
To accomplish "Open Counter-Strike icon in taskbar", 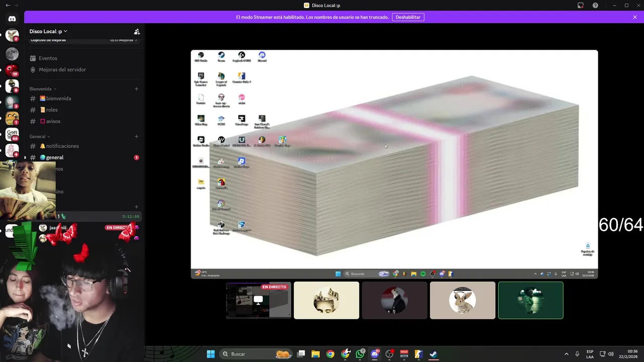I will (419, 354).
